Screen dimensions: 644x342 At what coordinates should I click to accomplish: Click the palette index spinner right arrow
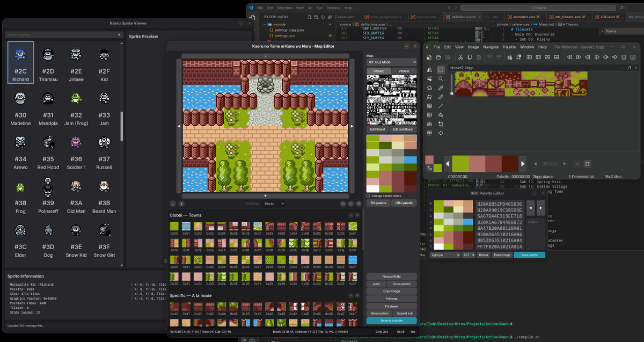point(565,164)
